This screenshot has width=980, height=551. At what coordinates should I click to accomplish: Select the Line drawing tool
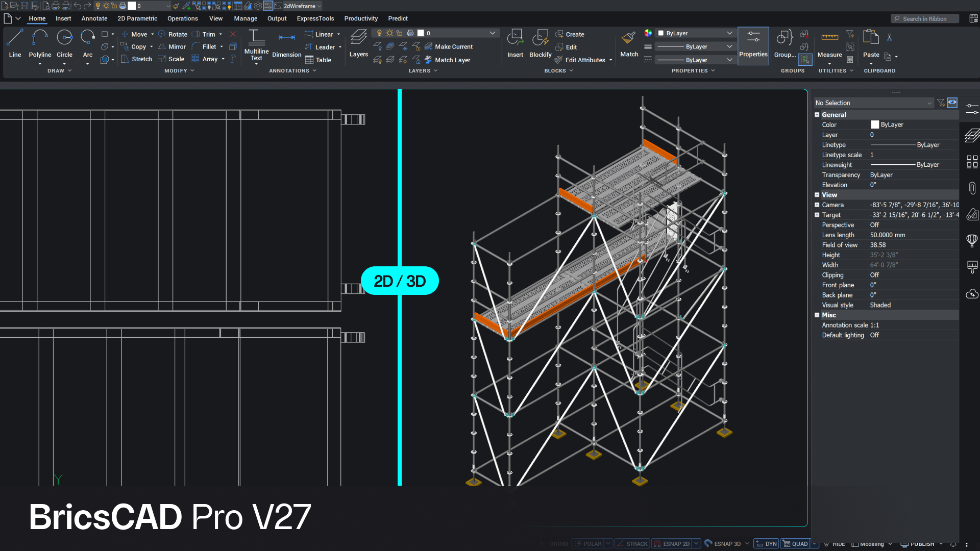click(x=15, y=43)
